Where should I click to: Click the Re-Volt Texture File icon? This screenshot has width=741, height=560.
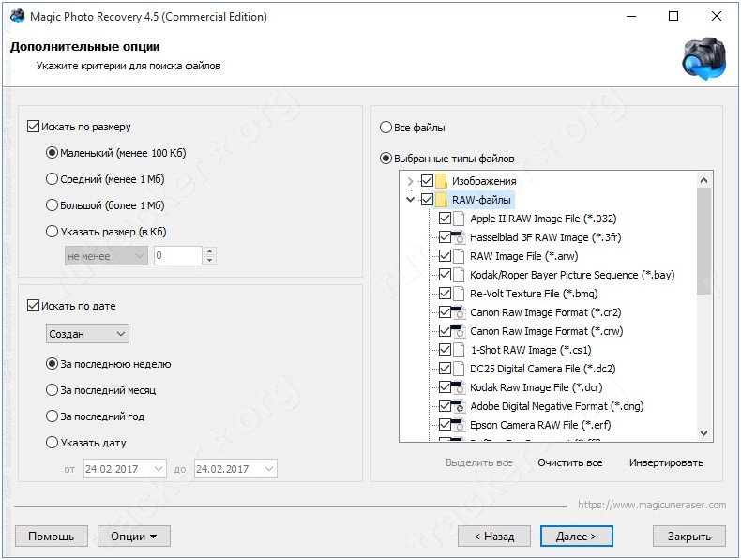point(459,294)
